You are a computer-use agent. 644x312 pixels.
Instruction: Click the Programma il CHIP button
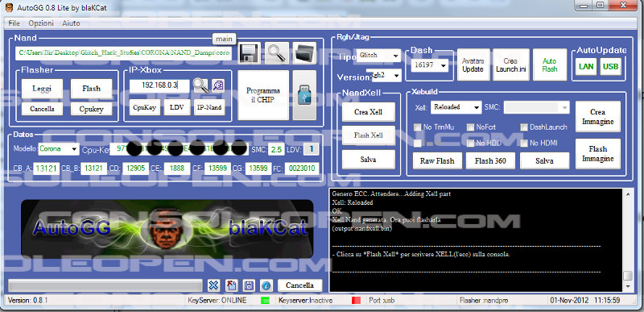tap(263, 95)
